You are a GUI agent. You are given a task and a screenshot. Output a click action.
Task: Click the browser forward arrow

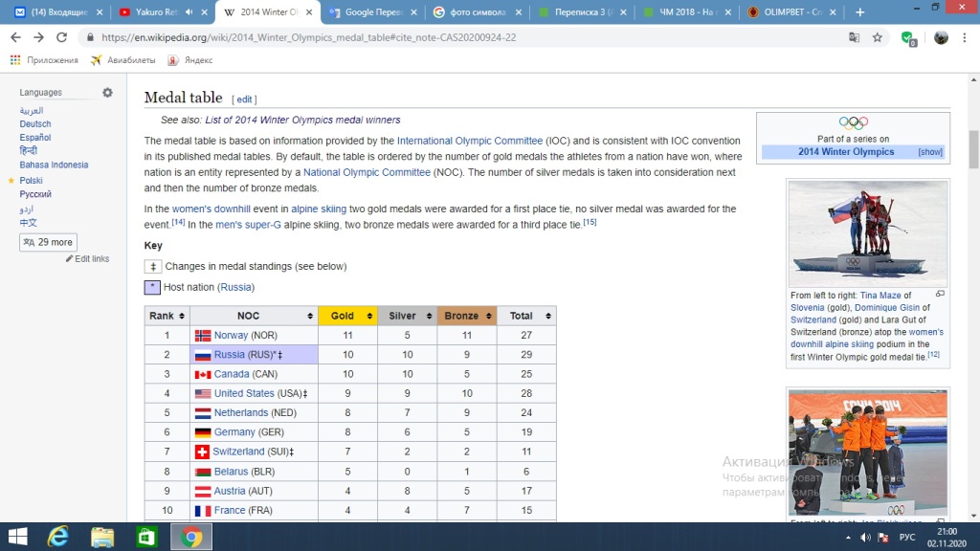pos(38,37)
